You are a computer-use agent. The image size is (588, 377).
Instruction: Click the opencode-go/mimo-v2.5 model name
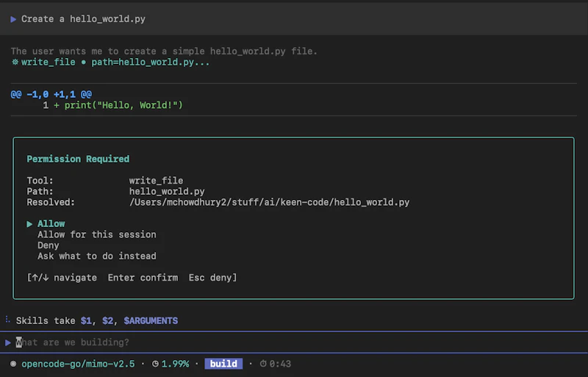pos(78,364)
